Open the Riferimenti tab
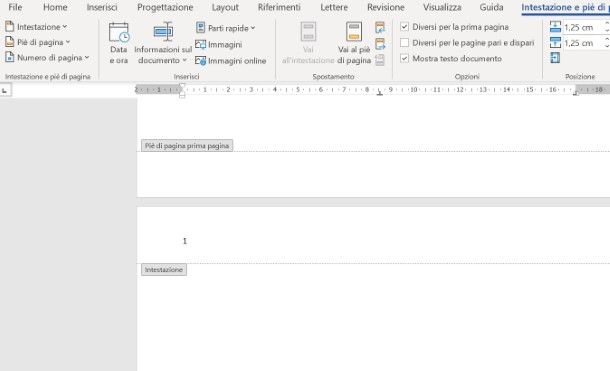The height and width of the screenshot is (371, 610). pos(279,7)
